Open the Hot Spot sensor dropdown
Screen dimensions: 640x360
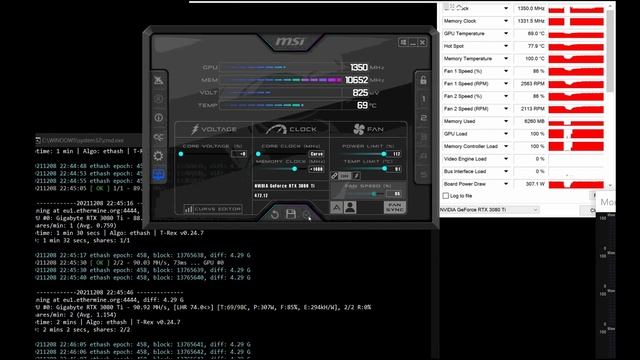coord(506,46)
